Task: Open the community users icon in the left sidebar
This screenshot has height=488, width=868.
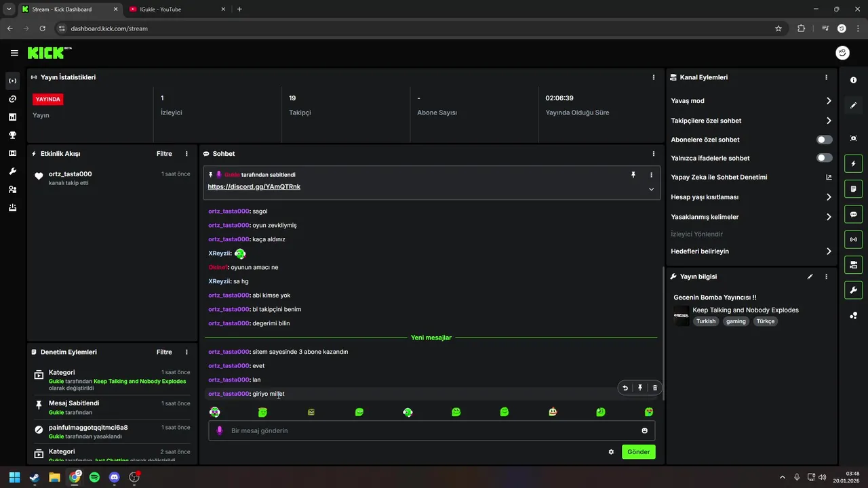Action: [12, 190]
